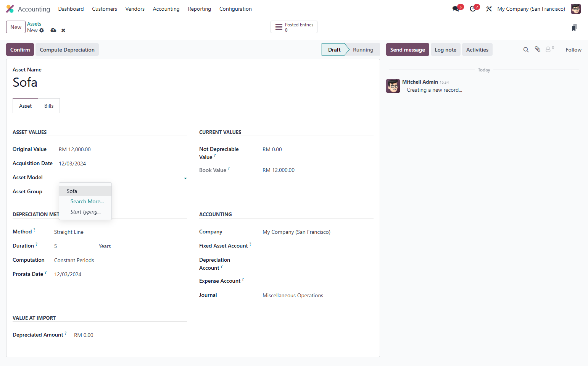Create a new asset with New button
The image size is (588, 366).
point(16,27)
